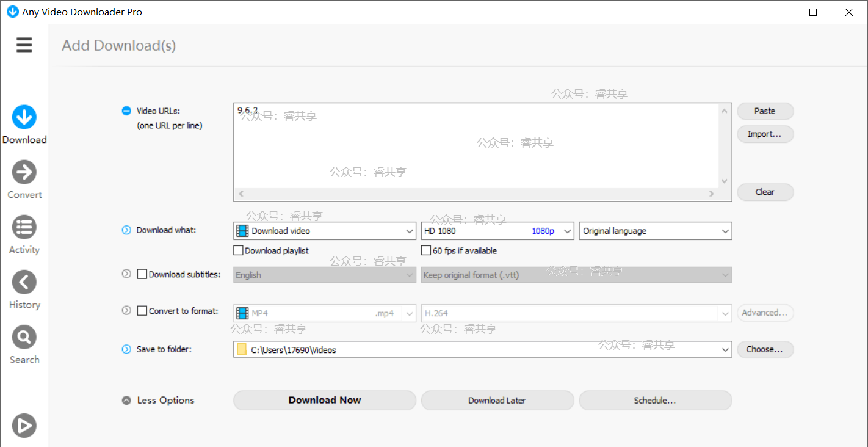Click the horizontal scrollbar in URL box
This screenshot has width=868, height=447.
pos(476,194)
